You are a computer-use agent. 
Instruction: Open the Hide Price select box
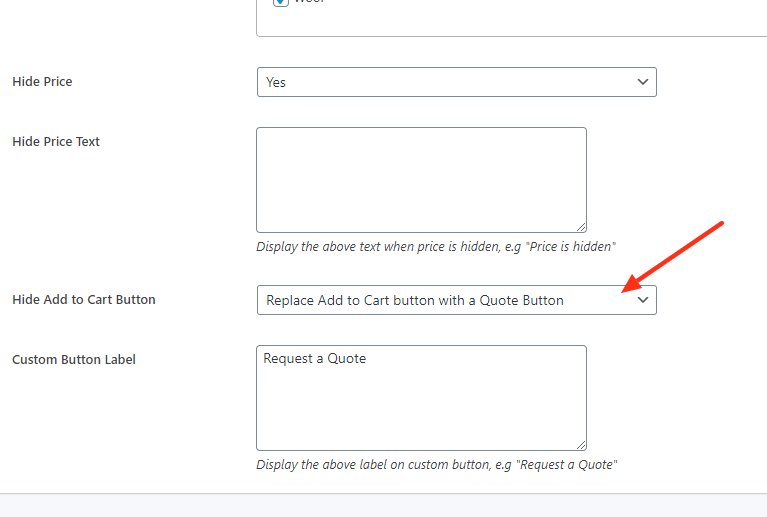[x=456, y=82]
